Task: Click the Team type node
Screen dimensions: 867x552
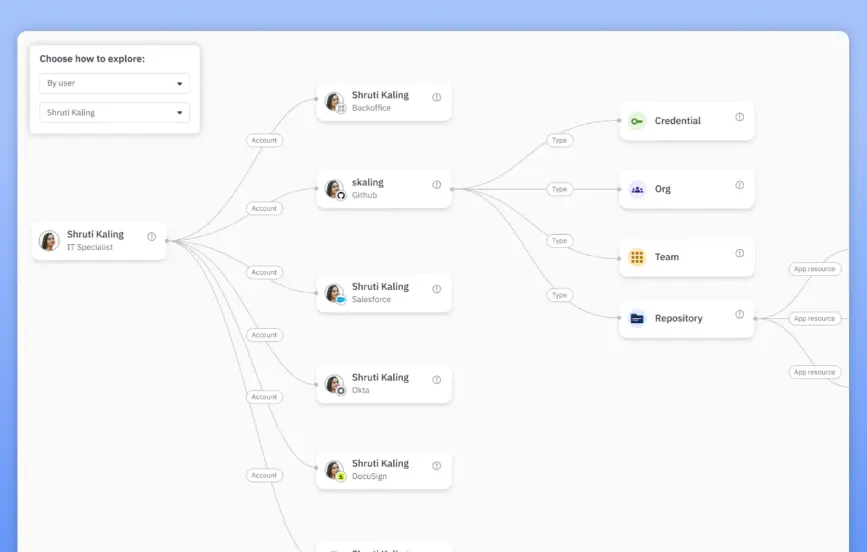Action: 686,257
